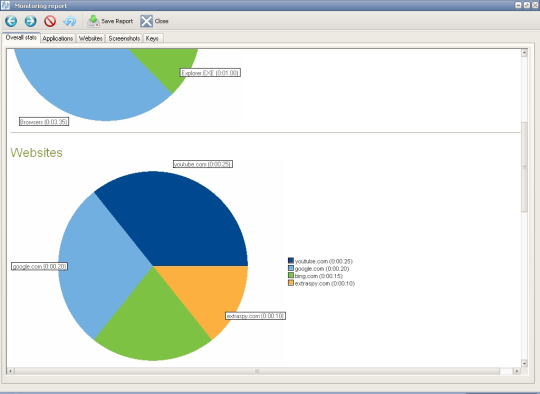Select the Overall stats tab
This screenshot has width=540, height=394.
[21, 38]
